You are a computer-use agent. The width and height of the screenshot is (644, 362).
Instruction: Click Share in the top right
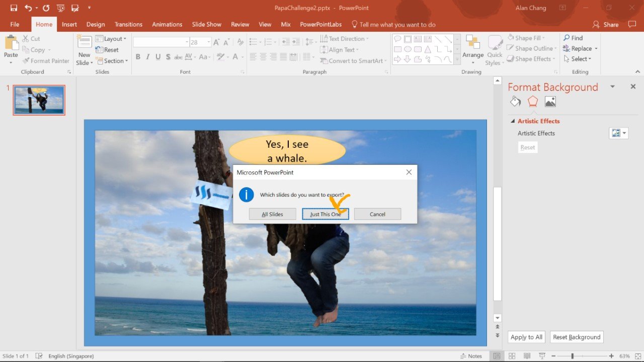click(606, 24)
